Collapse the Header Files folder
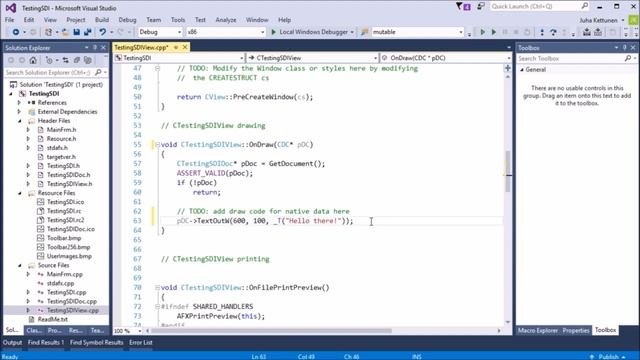 [20, 121]
